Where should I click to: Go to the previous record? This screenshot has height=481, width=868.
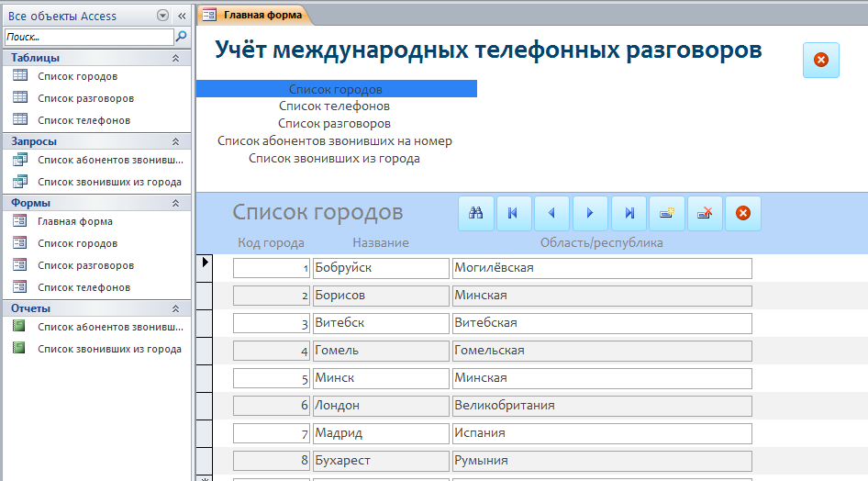[552, 213]
